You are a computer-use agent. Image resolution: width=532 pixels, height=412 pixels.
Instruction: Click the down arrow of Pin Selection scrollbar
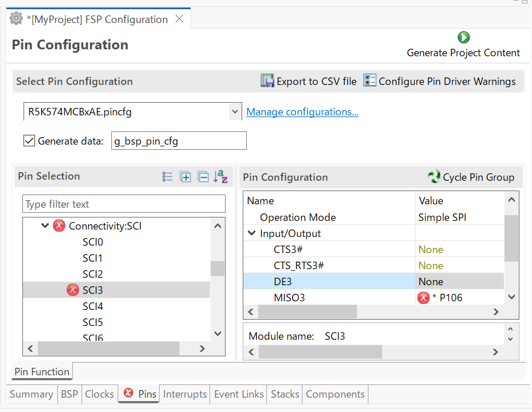(218, 333)
